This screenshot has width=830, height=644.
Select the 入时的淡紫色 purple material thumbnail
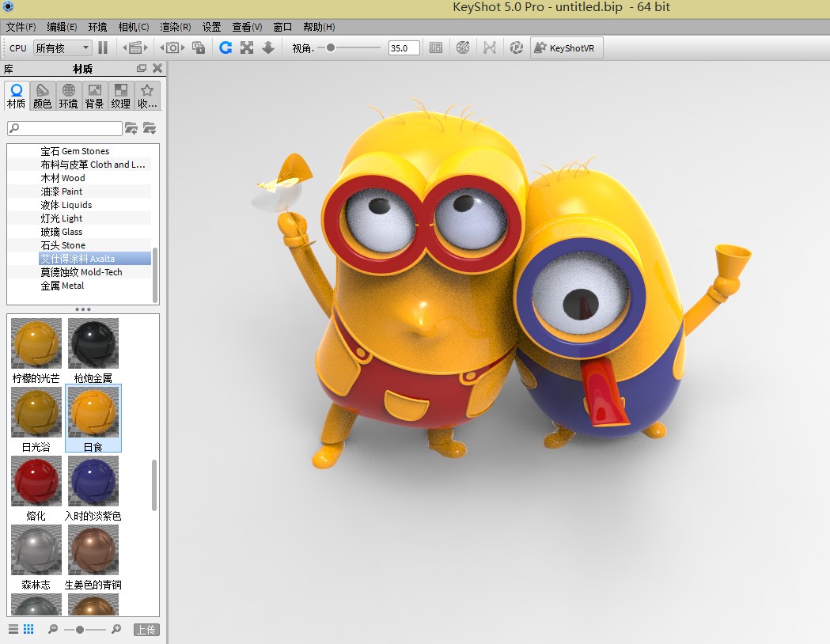pos(93,480)
